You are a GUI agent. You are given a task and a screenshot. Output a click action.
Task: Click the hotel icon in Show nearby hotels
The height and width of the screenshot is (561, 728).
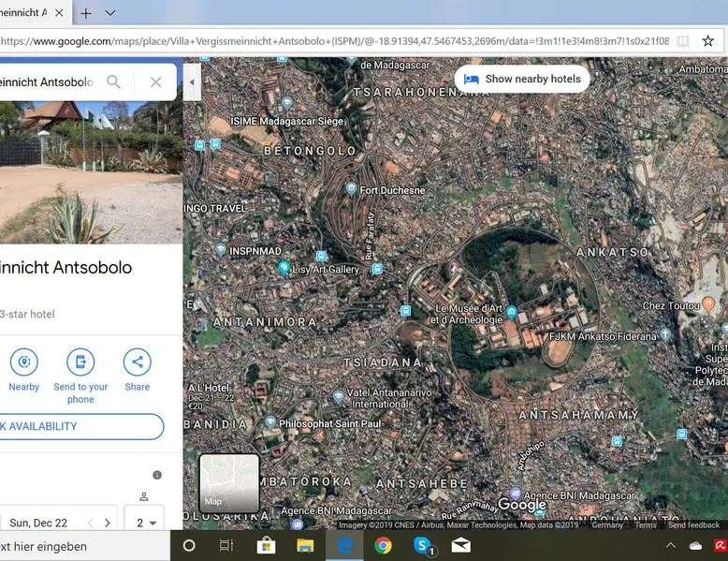(x=471, y=79)
